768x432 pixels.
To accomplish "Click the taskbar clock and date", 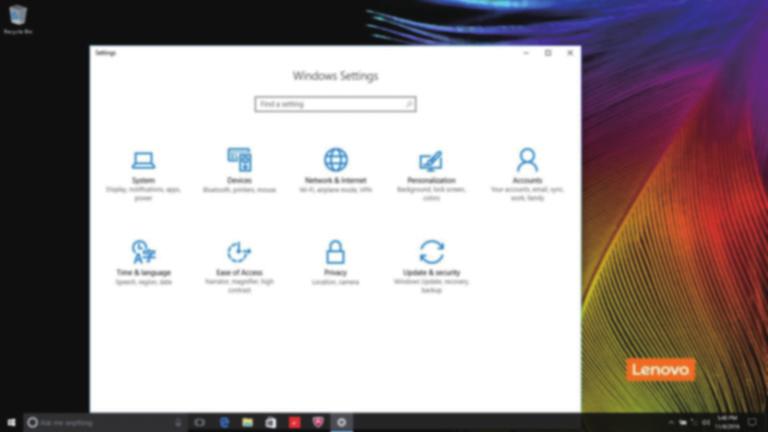I will pos(727,422).
